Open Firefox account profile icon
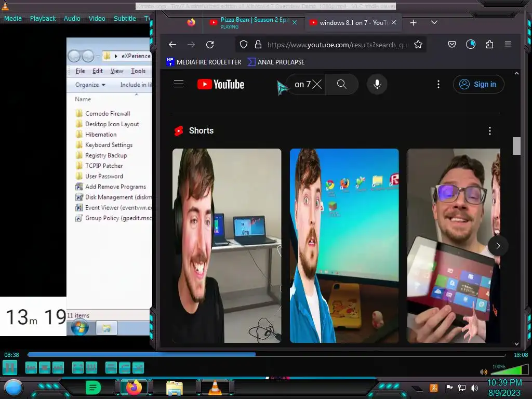The image size is (532, 399). pyautogui.click(x=471, y=45)
